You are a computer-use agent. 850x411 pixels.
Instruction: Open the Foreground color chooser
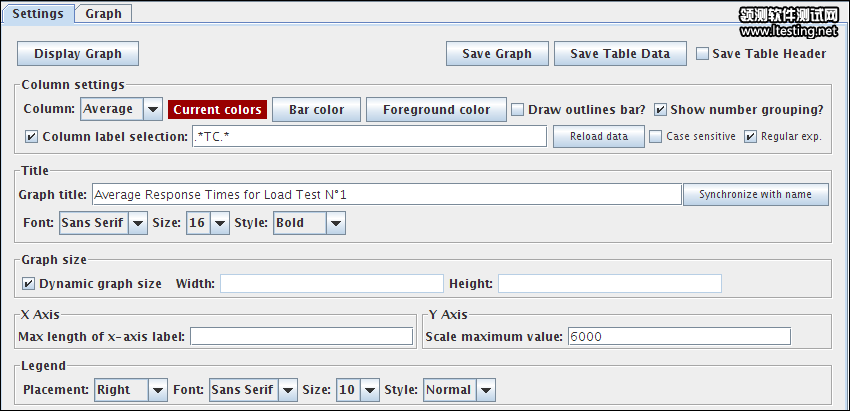(436, 110)
